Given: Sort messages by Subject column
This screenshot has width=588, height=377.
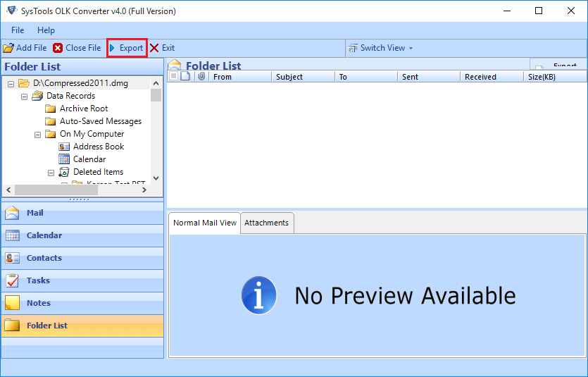Looking at the screenshot, I should tap(289, 77).
